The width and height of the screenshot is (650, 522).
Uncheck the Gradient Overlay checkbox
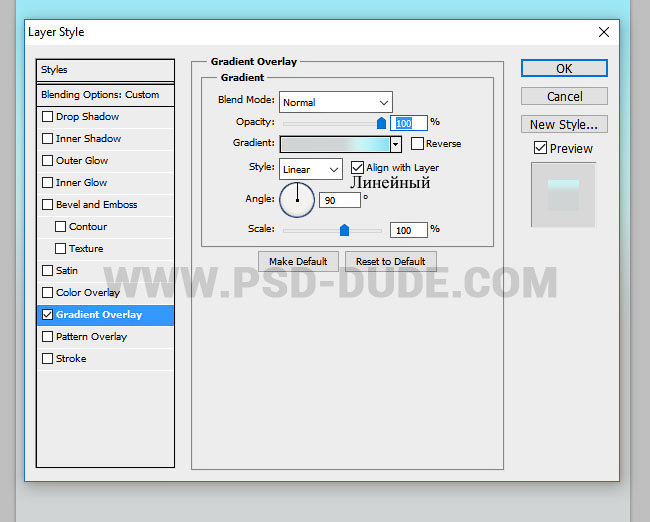coord(47,314)
